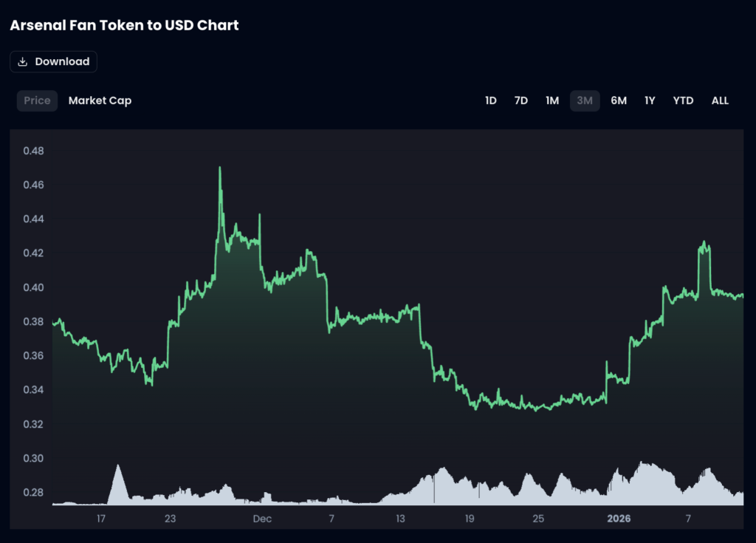Click the Dec date label on the axis

point(262,519)
